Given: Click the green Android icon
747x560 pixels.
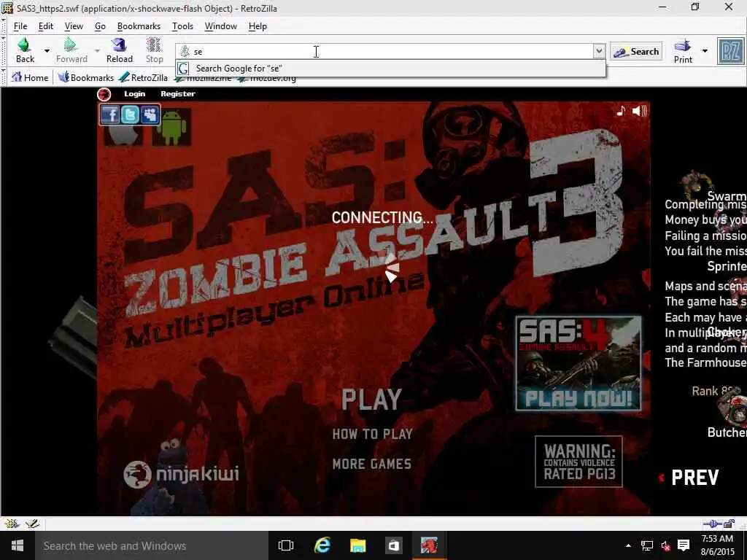Looking at the screenshot, I should click(171, 127).
